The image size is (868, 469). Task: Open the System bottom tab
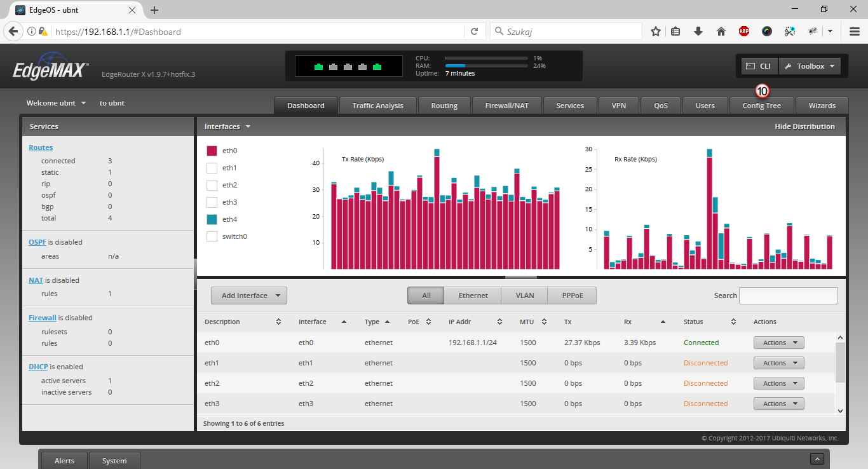[x=114, y=461]
